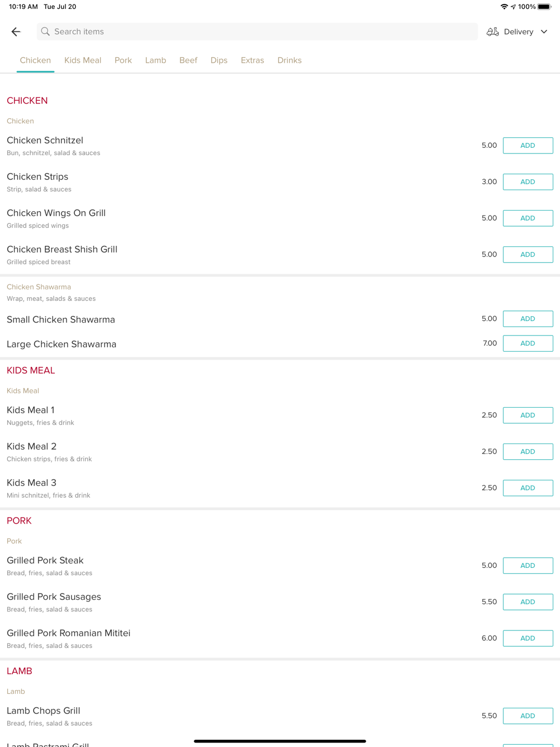The height and width of the screenshot is (747, 560).
Task: Switch to the Kids Meal tab
Action: tap(83, 60)
